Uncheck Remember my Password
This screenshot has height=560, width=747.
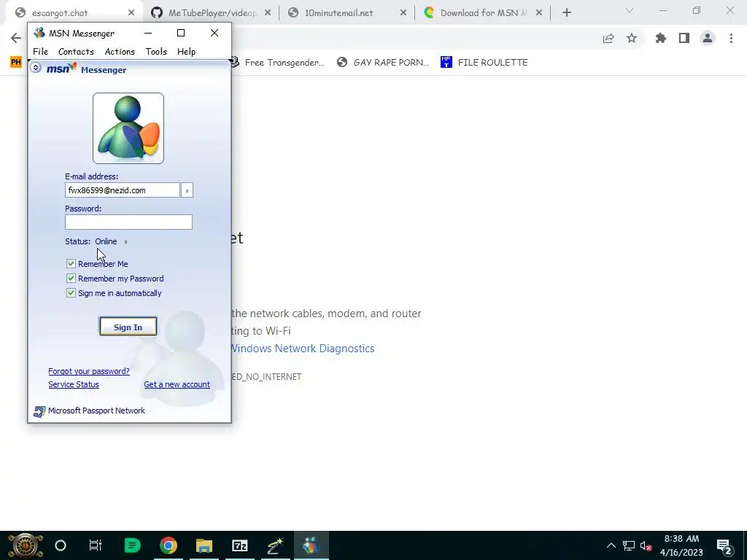click(x=71, y=278)
